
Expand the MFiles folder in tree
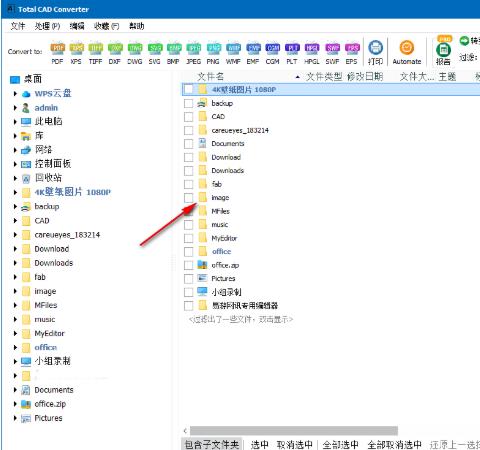[x=15, y=305]
